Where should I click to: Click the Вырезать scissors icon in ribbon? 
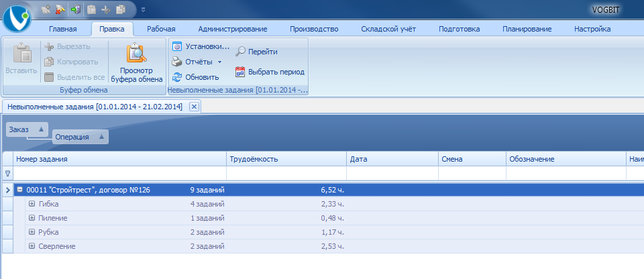49,47
